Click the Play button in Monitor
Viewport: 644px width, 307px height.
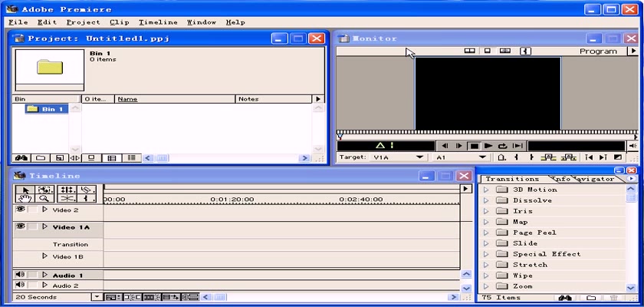(x=488, y=146)
